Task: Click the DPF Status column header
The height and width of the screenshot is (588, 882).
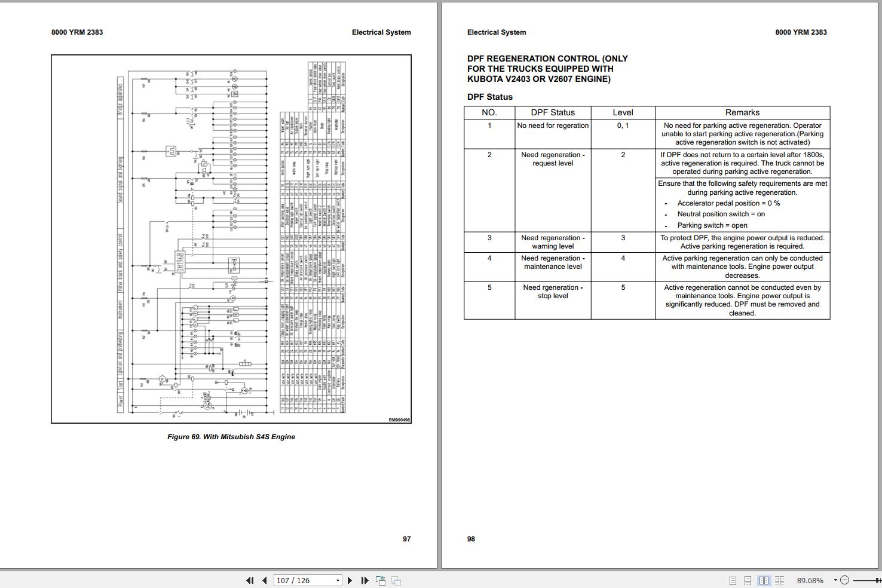Action: coord(553,112)
